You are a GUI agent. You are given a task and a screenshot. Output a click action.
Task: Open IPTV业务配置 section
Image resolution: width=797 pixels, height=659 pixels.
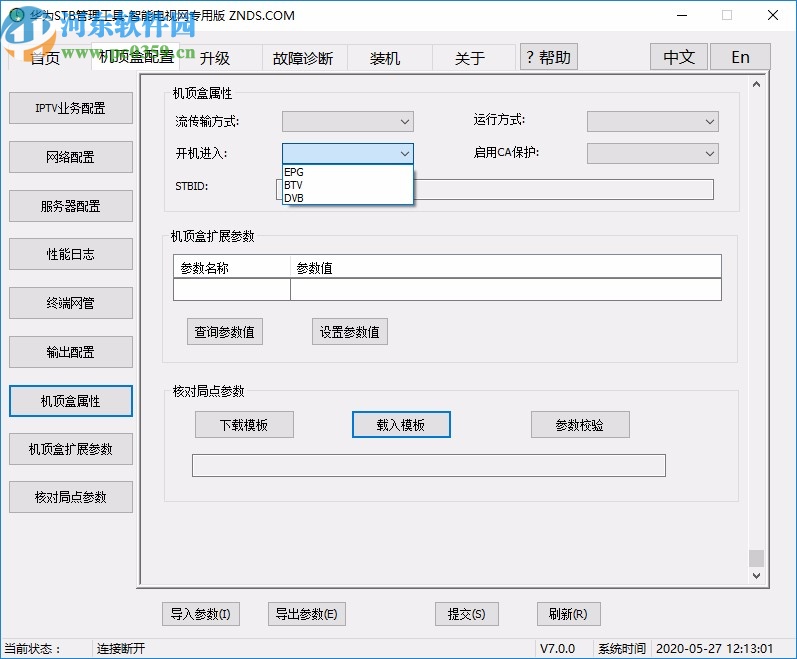coord(71,108)
